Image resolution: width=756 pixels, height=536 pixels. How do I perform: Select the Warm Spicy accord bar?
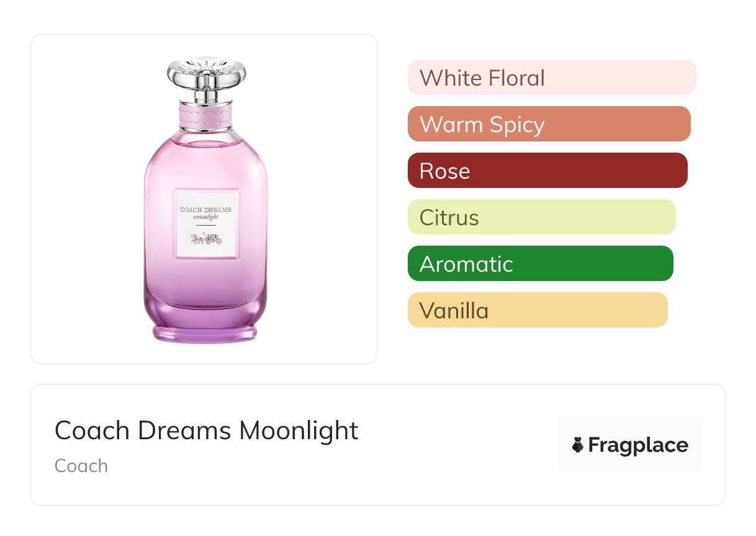tap(549, 124)
